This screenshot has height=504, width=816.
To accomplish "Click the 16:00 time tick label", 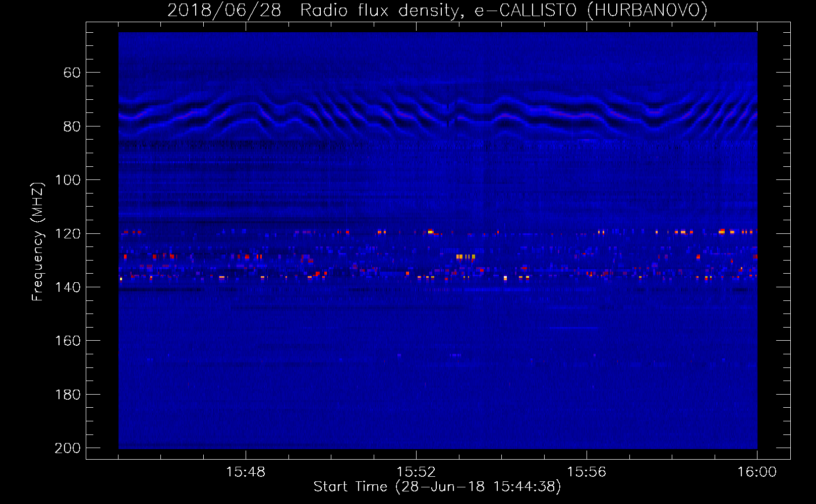I will coord(757,472).
